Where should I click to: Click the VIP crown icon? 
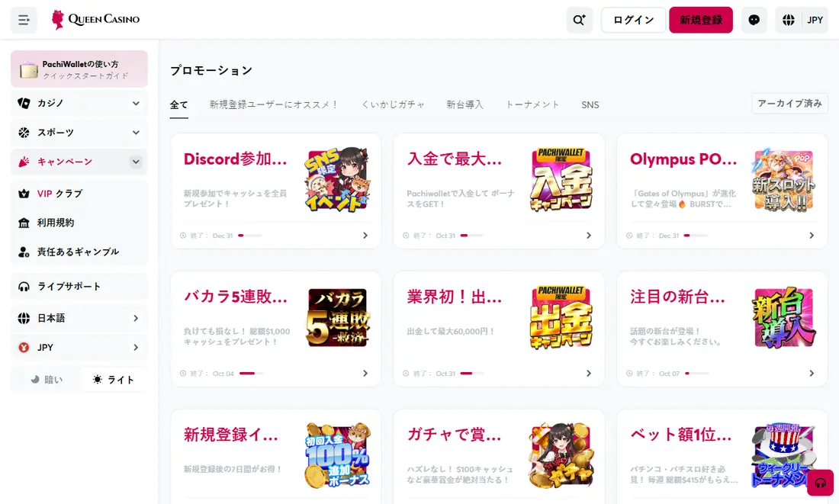click(24, 194)
